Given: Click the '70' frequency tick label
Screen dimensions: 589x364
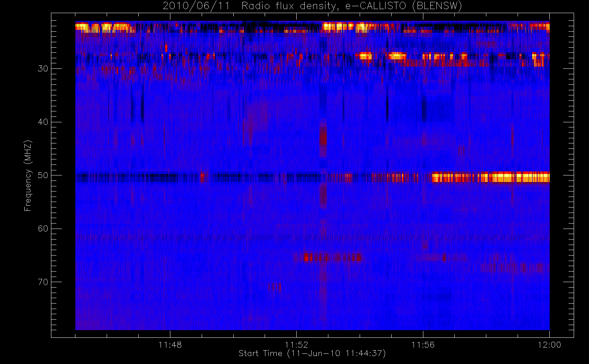Looking at the screenshot, I should pyautogui.click(x=43, y=282).
